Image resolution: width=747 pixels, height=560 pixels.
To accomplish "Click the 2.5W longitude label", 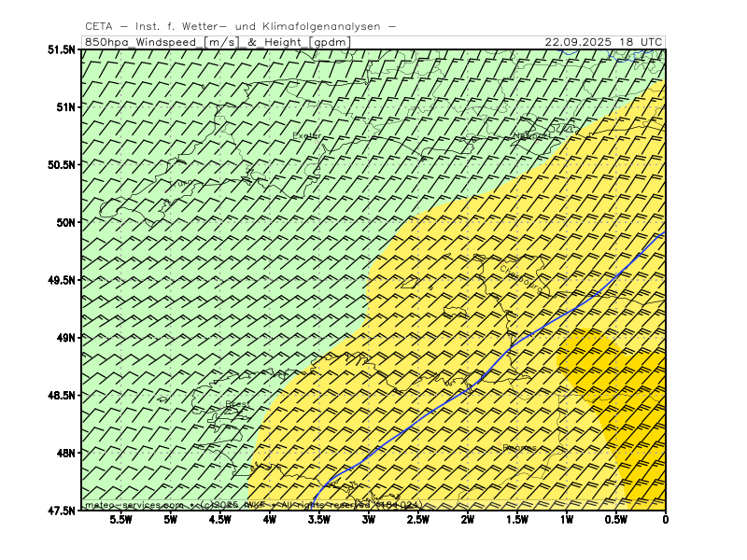I will click(x=418, y=520).
